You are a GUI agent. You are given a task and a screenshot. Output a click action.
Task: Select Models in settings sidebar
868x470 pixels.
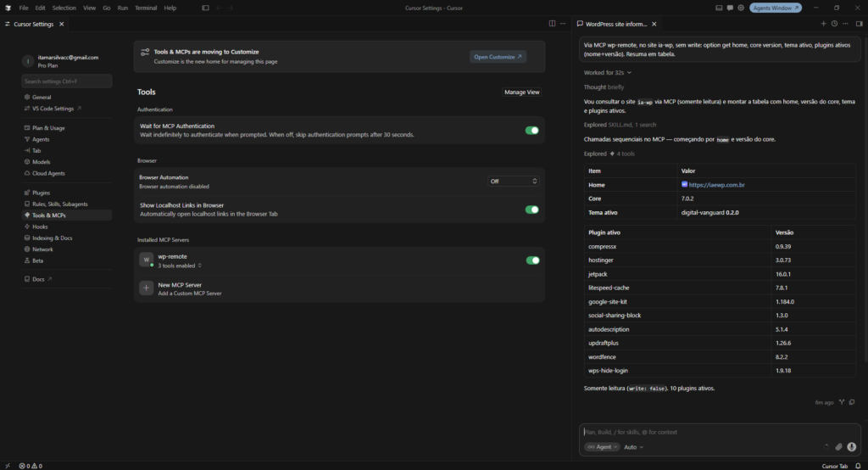coord(41,162)
